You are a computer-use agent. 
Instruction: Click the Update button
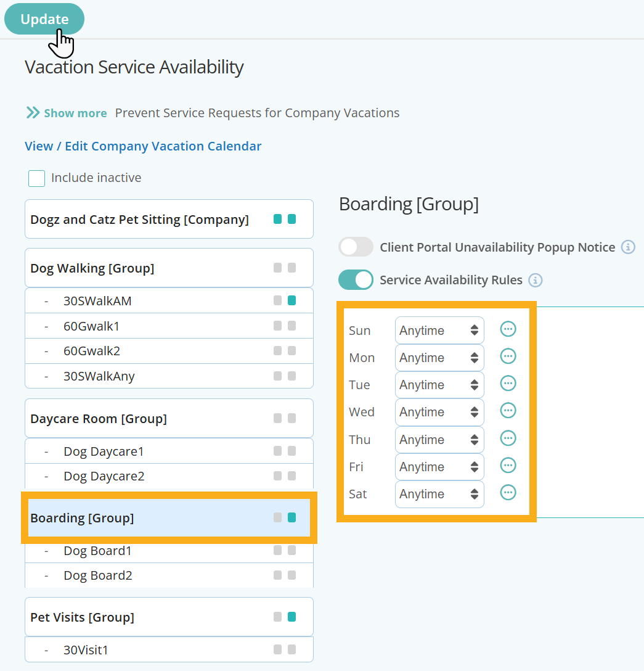click(x=44, y=19)
